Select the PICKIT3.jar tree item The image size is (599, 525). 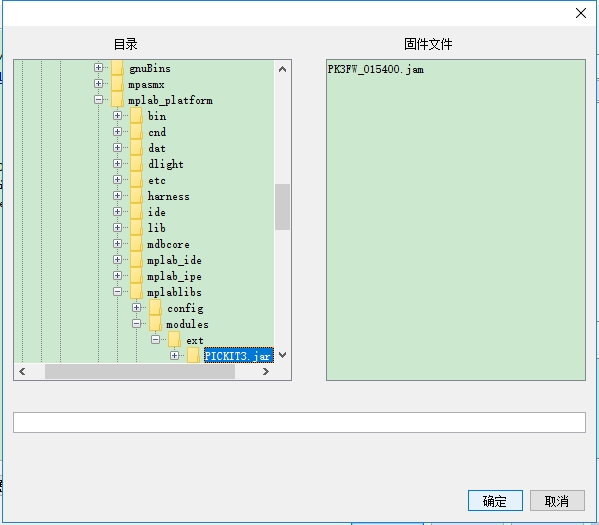[239, 356]
